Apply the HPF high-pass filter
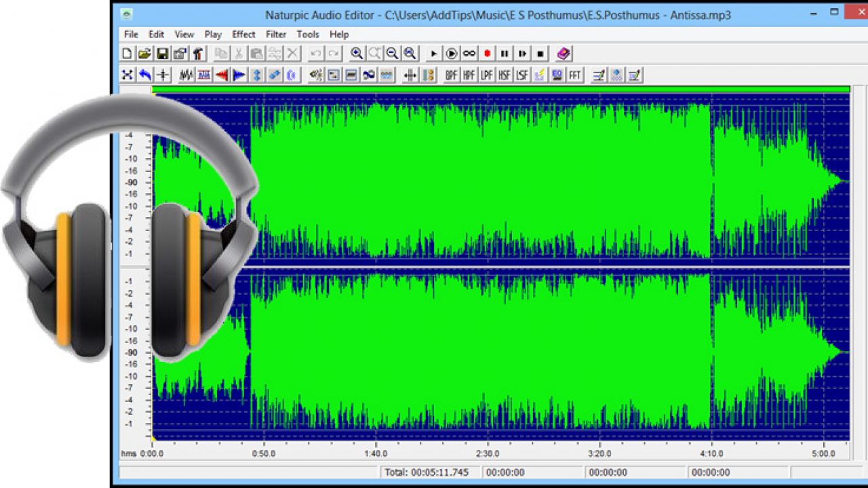The height and width of the screenshot is (488, 868). pyautogui.click(x=469, y=75)
